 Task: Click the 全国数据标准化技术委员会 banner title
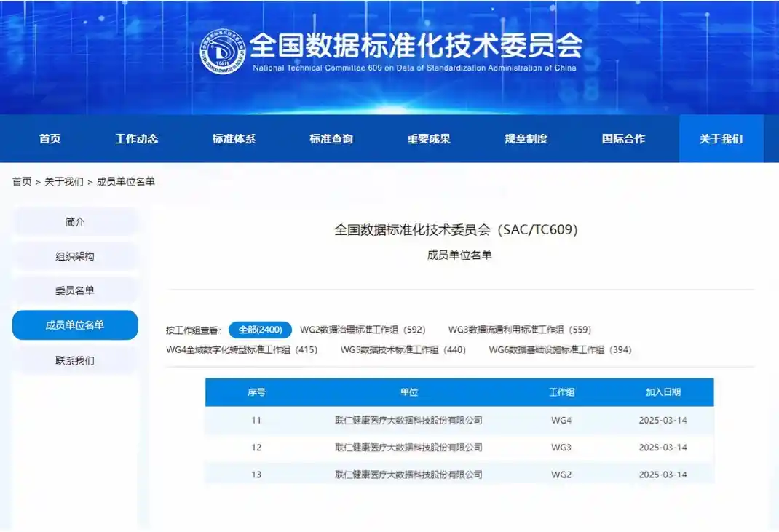416,44
